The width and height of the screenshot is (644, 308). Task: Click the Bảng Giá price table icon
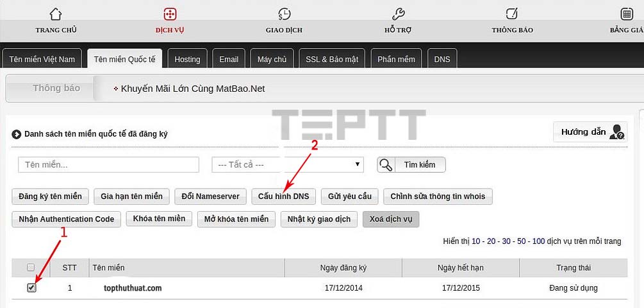tap(626, 13)
